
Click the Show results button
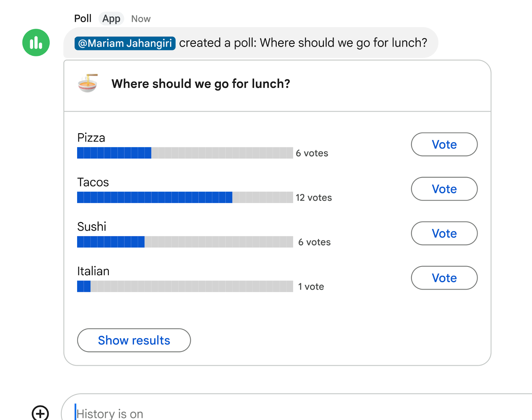(x=134, y=340)
